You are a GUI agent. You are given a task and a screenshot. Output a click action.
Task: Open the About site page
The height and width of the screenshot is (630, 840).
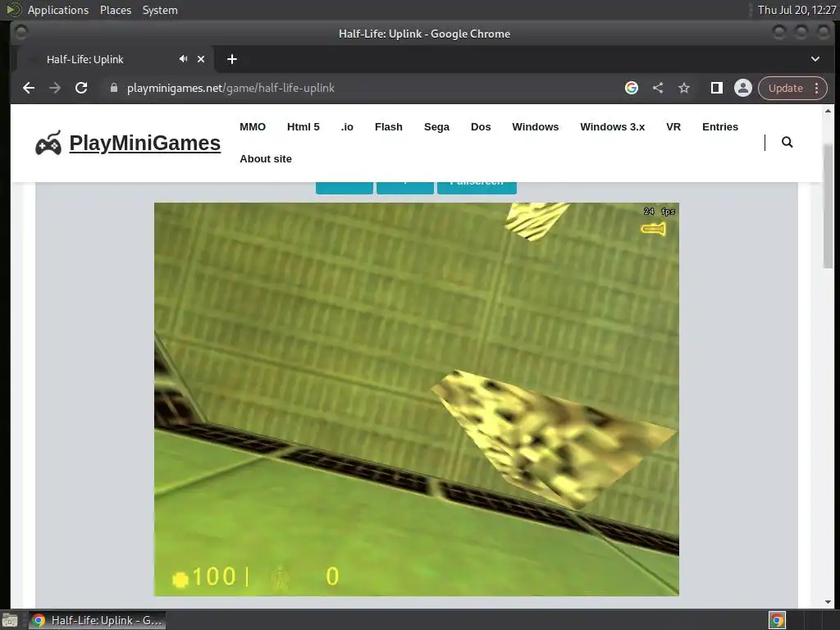point(266,159)
